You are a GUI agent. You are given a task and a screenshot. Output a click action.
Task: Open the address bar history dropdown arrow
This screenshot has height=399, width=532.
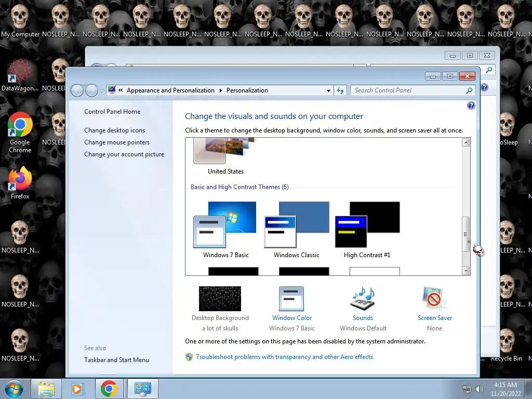pos(328,90)
